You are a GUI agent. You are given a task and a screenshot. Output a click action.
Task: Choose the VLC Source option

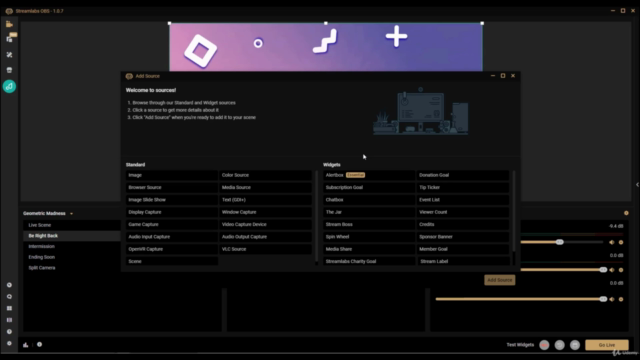(265, 249)
